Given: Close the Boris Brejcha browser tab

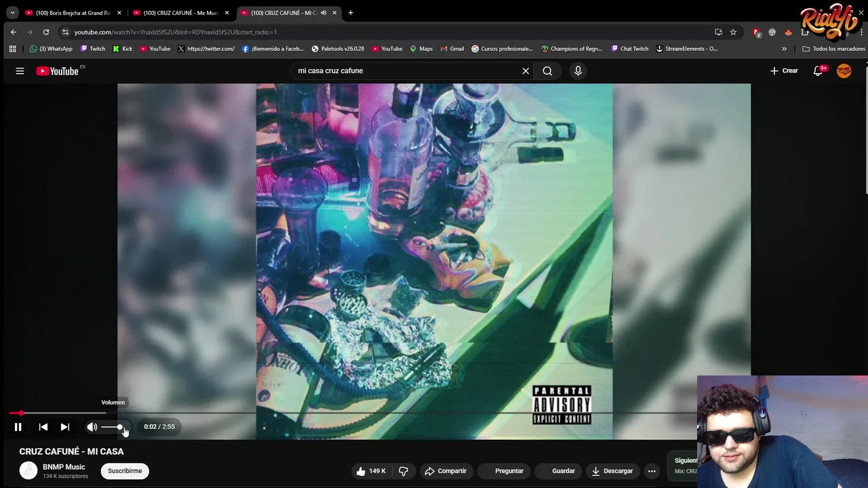Looking at the screenshot, I should click(x=119, y=13).
